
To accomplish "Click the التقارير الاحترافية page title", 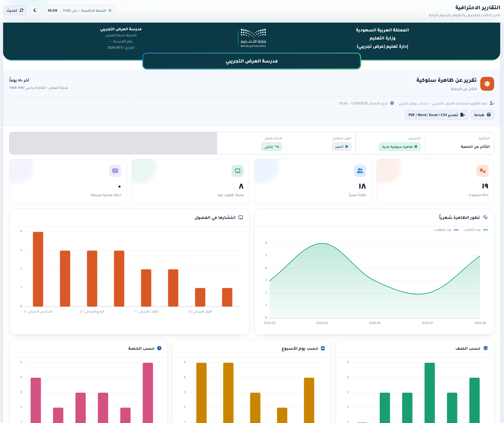I will [478, 7].
